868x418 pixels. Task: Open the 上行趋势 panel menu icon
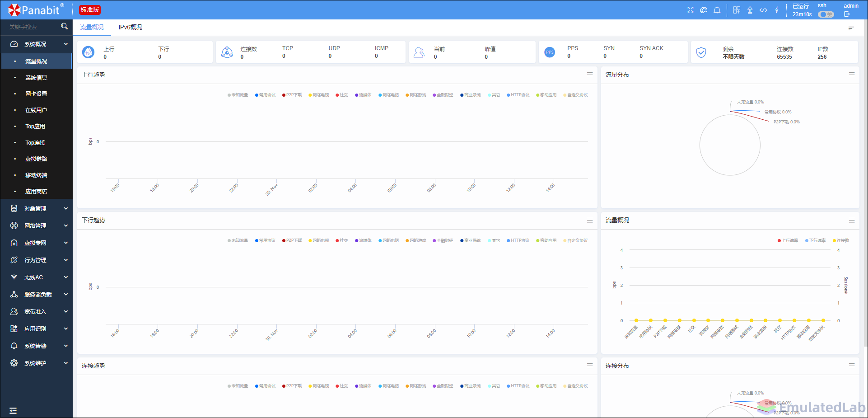point(590,75)
